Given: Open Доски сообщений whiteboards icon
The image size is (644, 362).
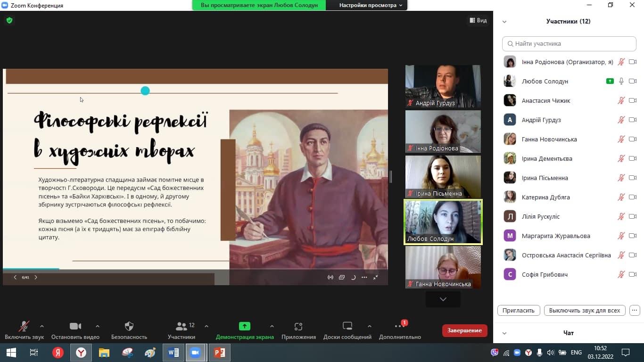Looking at the screenshot, I should tap(347, 326).
